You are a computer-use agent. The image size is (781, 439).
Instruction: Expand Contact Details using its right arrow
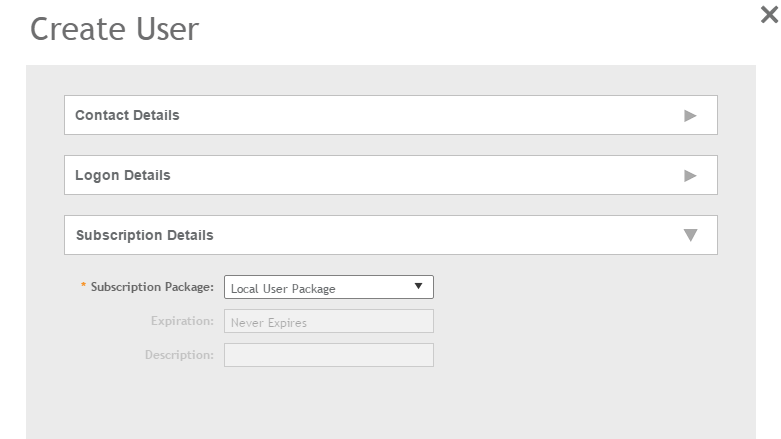689,116
